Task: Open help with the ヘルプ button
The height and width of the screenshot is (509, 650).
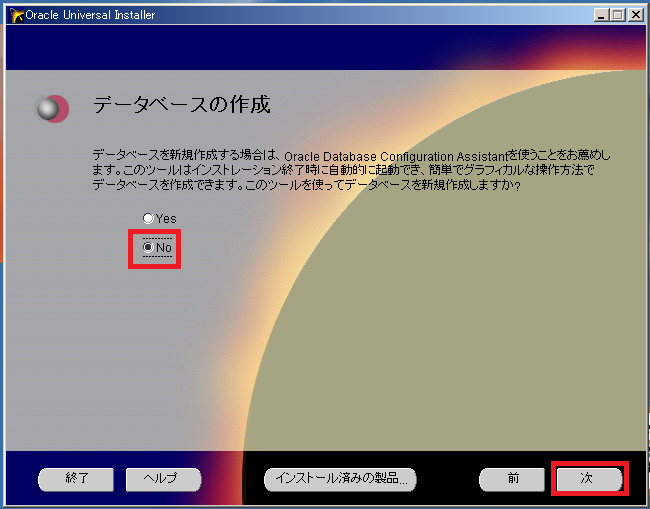Action: 164,480
